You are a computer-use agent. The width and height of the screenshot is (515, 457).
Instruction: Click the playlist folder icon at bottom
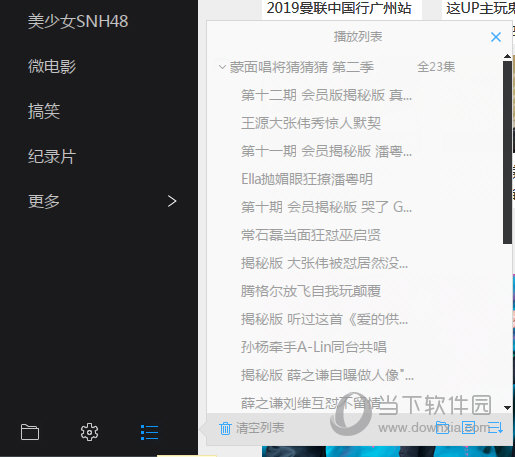[442, 427]
